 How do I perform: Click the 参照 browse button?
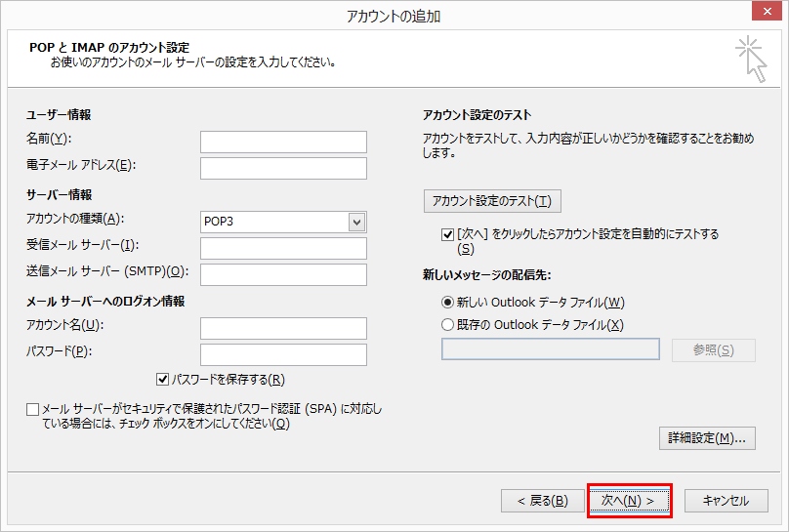point(714,350)
